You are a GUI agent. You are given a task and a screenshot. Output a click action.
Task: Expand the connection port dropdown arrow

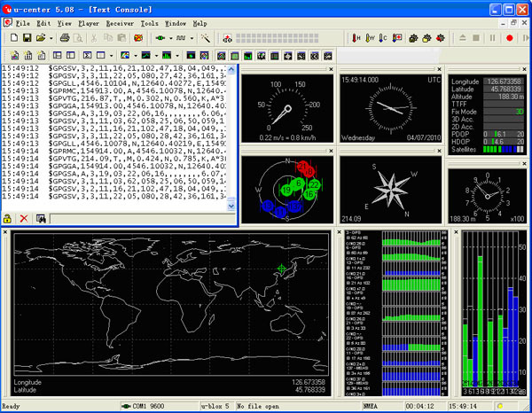[170, 38]
